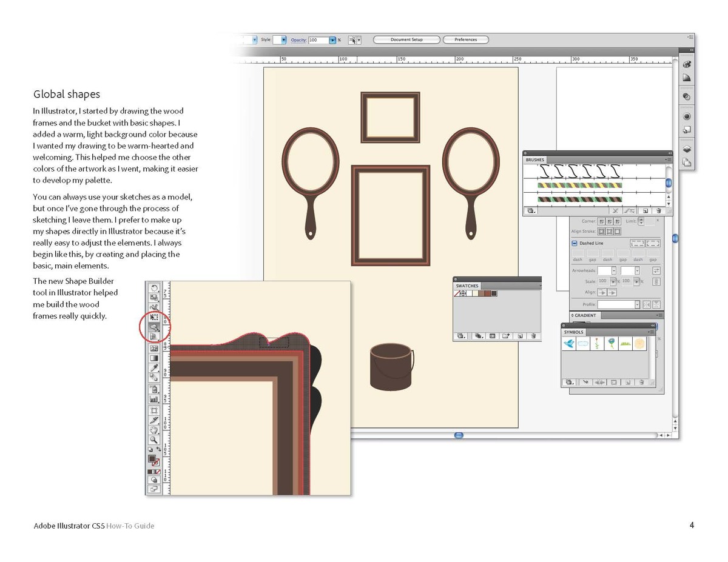Select the Free Transform tool
The height and width of the screenshot is (562, 728).
click(154, 317)
